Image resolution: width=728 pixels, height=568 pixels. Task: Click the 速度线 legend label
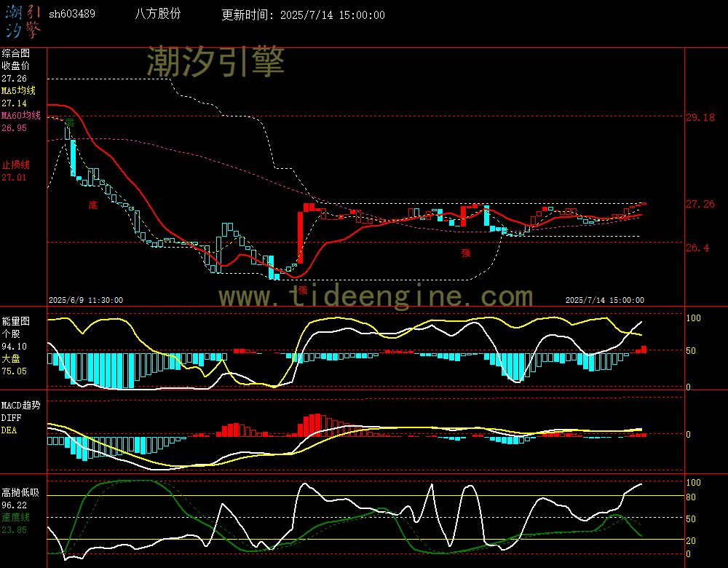[16, 517]
